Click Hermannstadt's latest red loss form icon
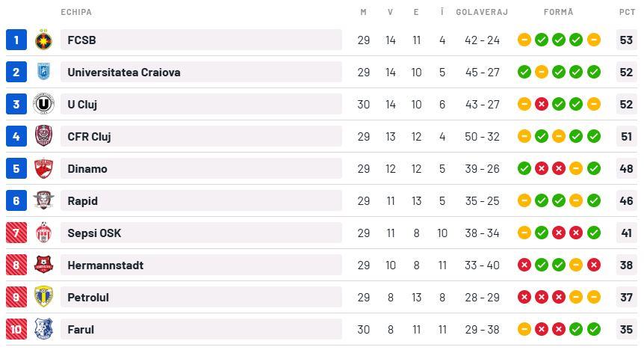Image resolution: width=644 pixels, height=350 pixels. (x=594, y=265)
